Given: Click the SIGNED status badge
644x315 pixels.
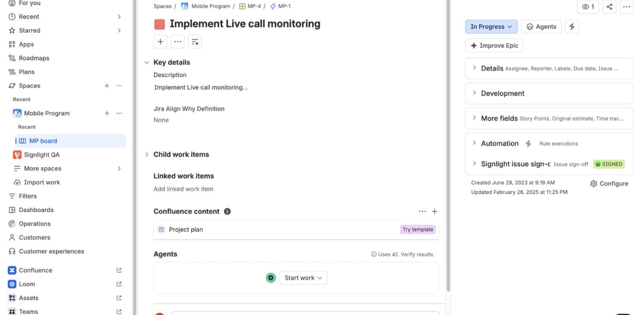Looking at the screenshot, I should tap(609, 164).
